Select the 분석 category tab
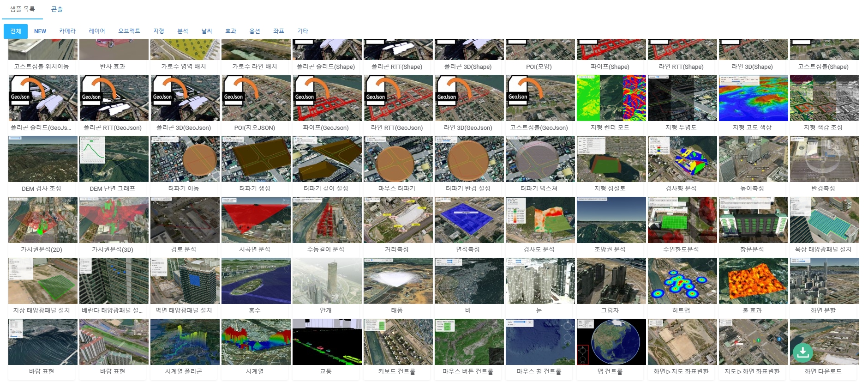This screenshot has width=868, height=383. coord(183,31)
